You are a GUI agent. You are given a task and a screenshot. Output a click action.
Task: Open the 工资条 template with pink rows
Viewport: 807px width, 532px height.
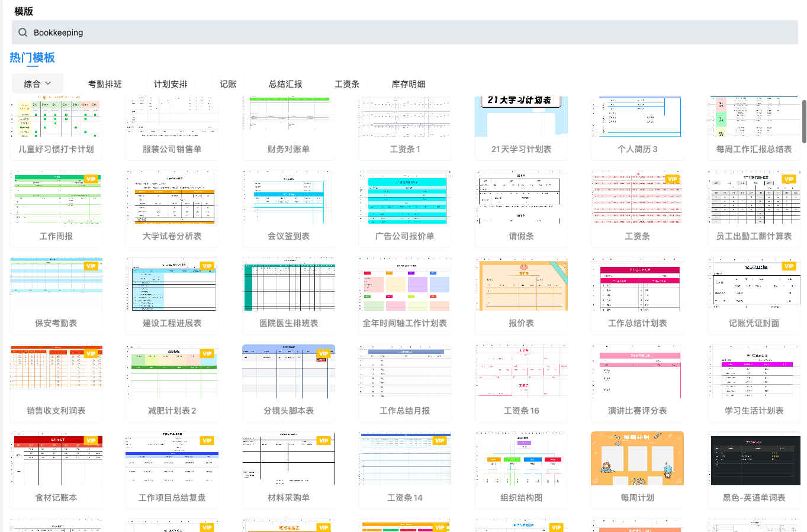pyautogui.click(x=637, y=208)
